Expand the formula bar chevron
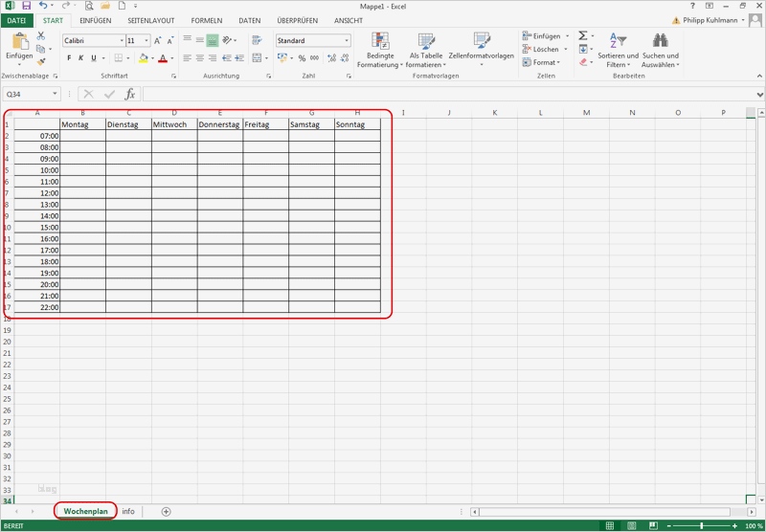766x532 pixels. 759,94
